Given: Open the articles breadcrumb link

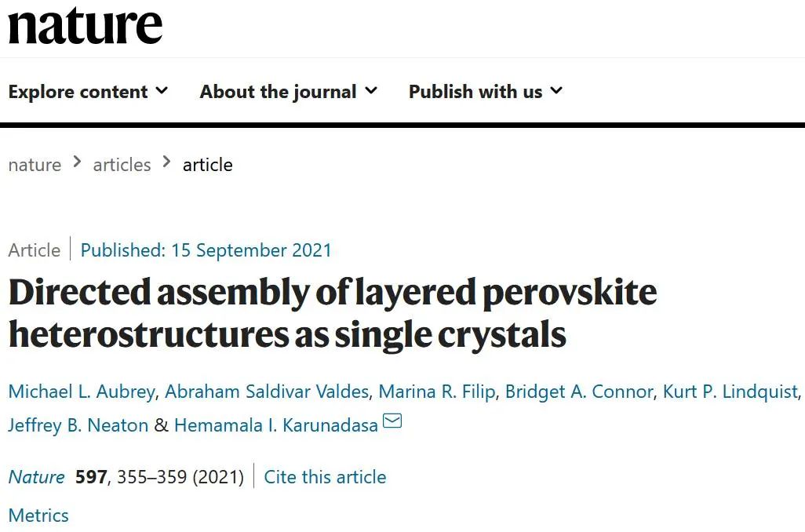Looking at the screenshot, I should (122, 165).
